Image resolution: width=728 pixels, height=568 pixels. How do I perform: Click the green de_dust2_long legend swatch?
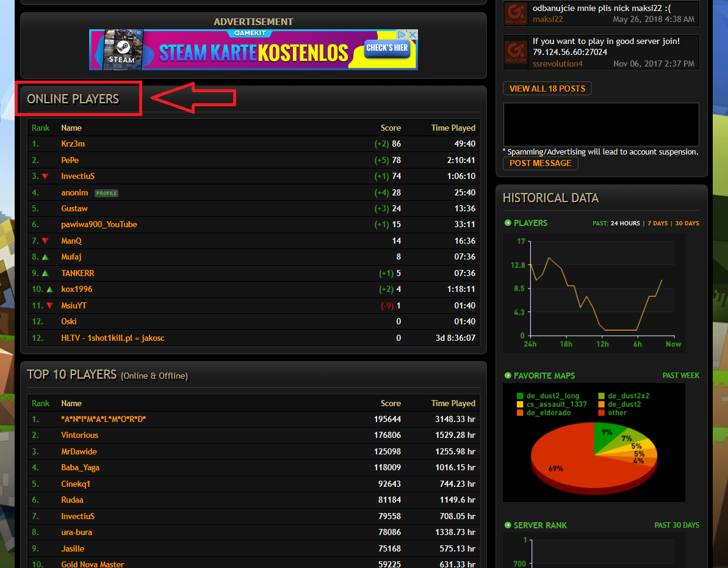[x=520, y=396]
